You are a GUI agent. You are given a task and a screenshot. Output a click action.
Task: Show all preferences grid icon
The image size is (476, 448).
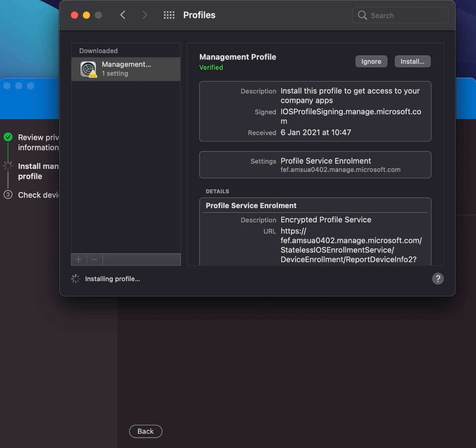click(x=169, y=15)
